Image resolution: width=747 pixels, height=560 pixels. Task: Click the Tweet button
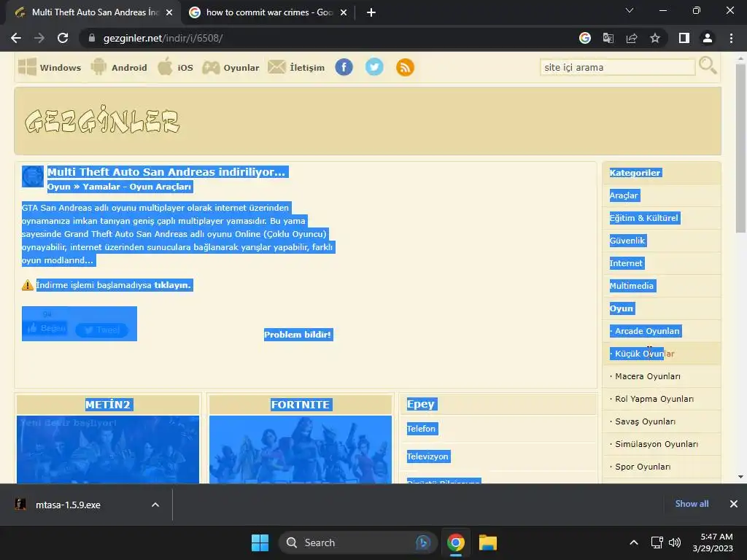[101, 330]
